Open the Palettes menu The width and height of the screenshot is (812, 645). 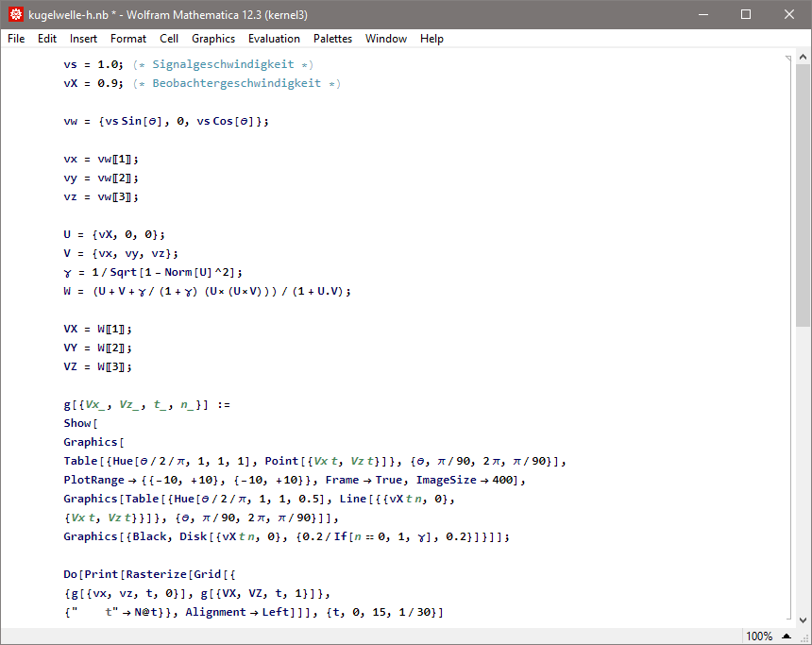(332, 39)
